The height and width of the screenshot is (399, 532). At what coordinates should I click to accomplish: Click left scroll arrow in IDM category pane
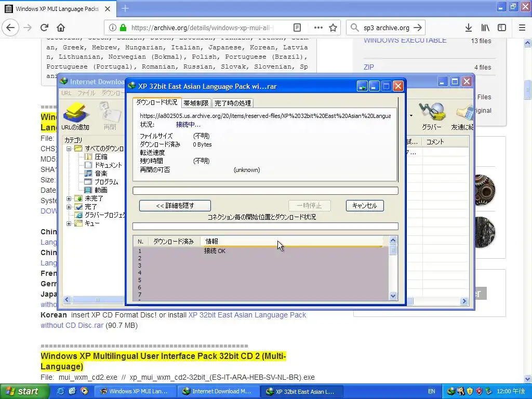point(67,300)
